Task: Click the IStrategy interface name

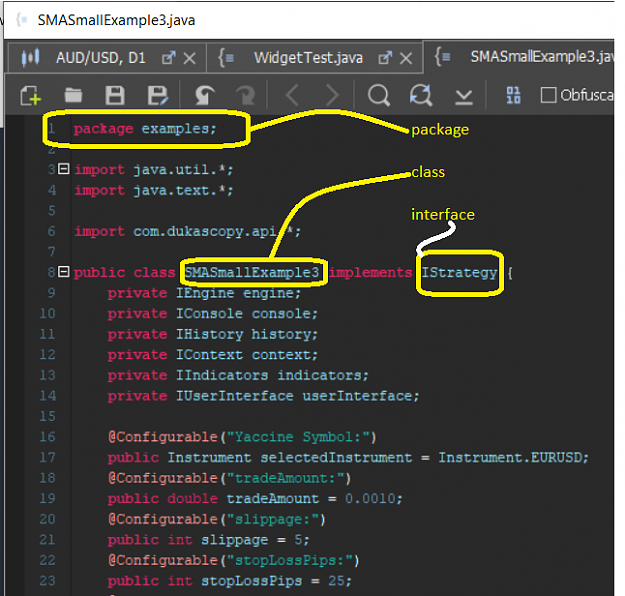Action: click(460, 273)
